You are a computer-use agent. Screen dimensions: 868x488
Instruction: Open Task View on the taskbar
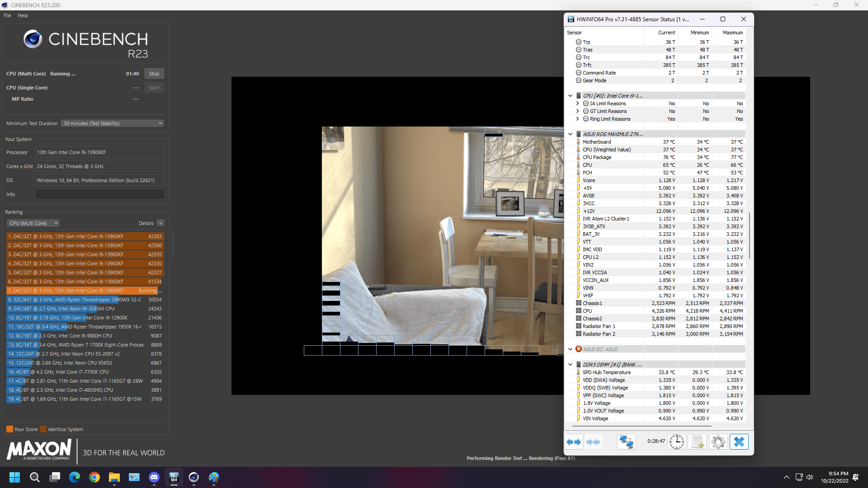coord(55,477)
